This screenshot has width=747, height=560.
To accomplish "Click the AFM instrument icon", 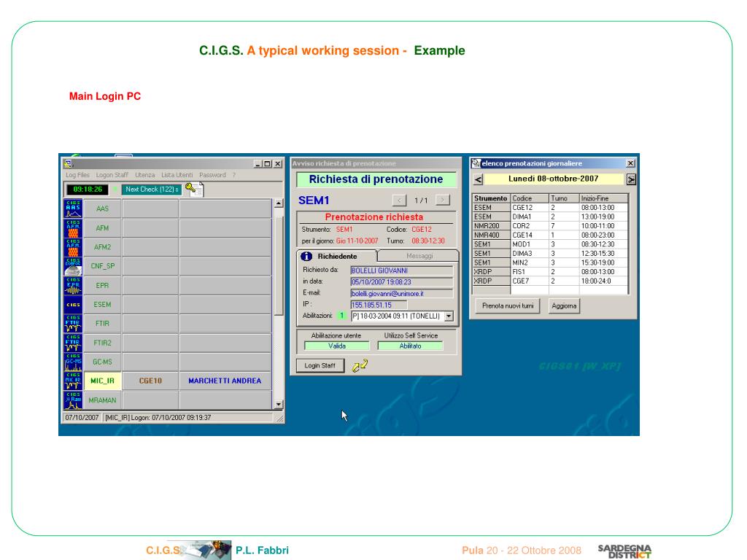I will coord(73,228).
